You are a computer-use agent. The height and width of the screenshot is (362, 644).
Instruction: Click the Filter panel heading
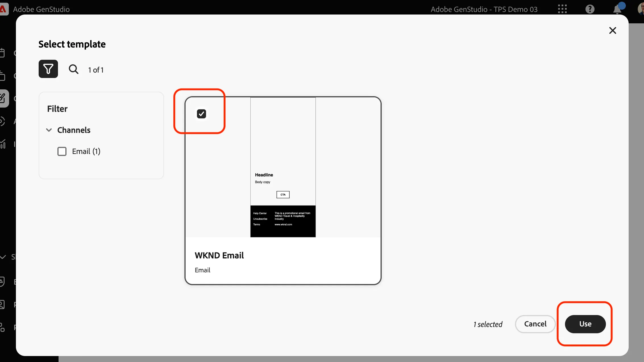point(57,109)
